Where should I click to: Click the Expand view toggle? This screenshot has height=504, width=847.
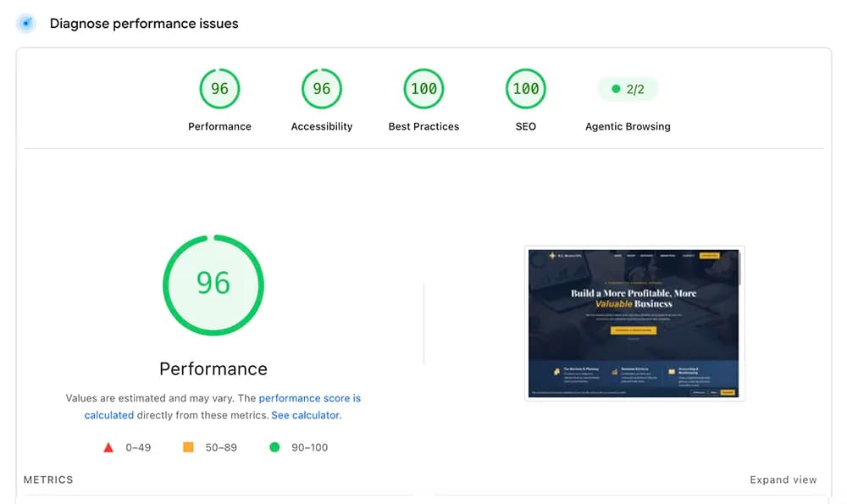pyautogui.click(x=783, y=479)
